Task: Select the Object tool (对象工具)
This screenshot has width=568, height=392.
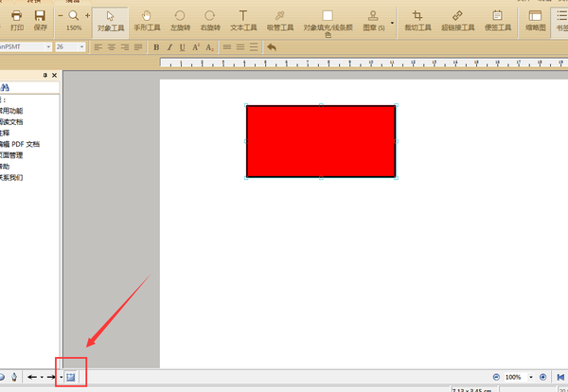Action: click(x=111, y=22)
